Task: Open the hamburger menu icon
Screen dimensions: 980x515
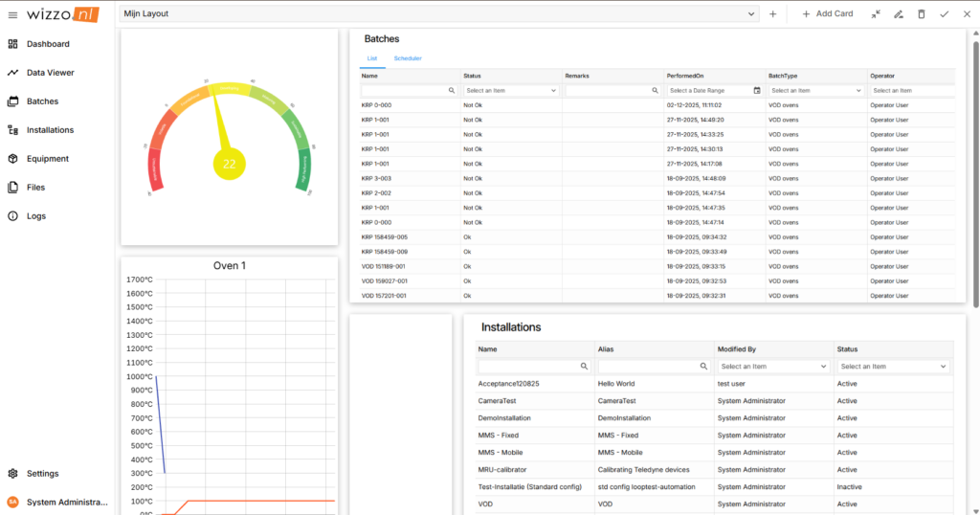Action: click(12, 15)
